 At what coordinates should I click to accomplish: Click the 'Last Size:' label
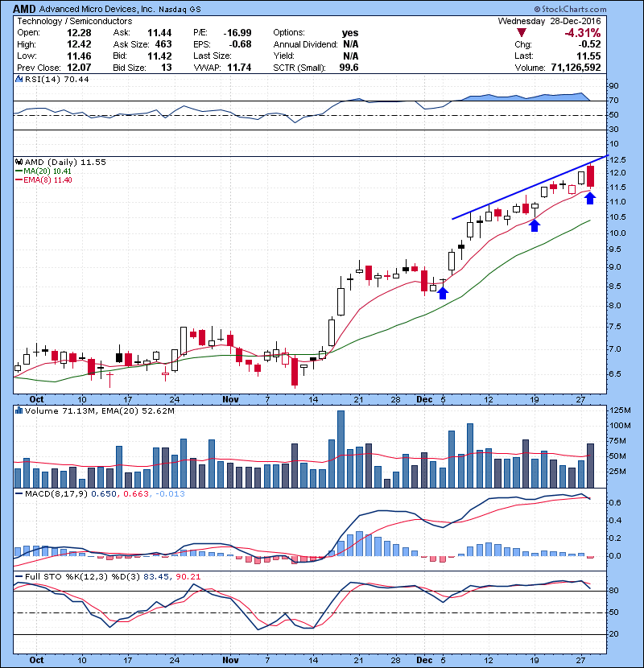(x=213, y=56)
